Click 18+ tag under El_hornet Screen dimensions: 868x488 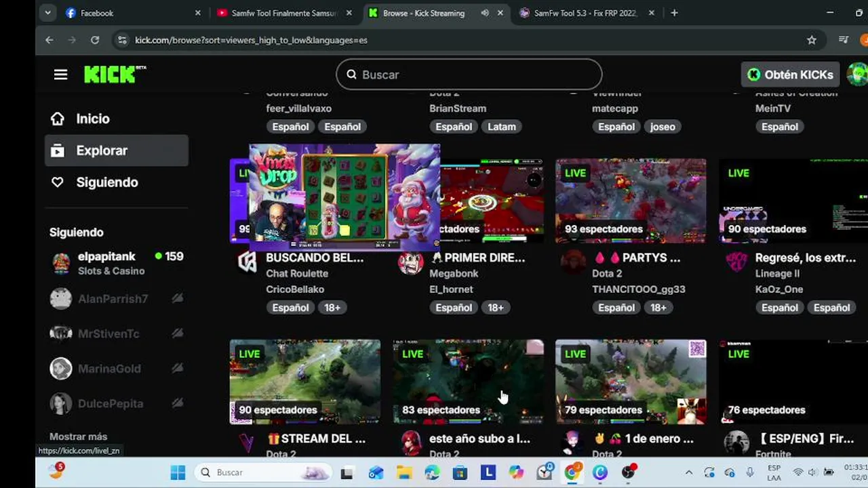click(496, 308)
